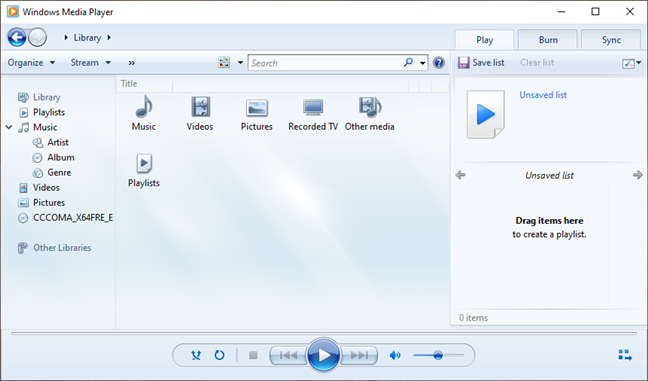The width and height of the screenshot is (648, 381).
Task: Select Library in navigation tree
Action: (x=39, y=97)
